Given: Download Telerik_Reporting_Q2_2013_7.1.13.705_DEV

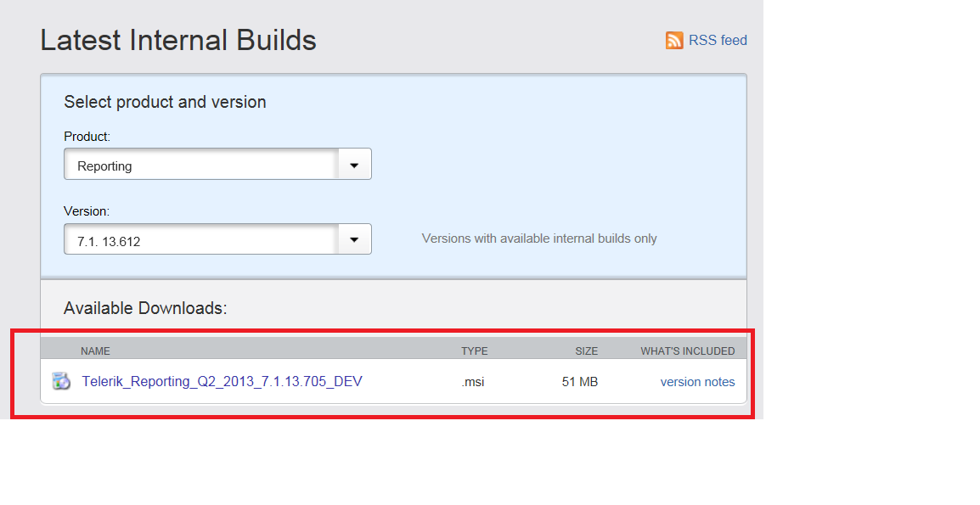Looking at the screenshot, I should (x=222, y=381).
